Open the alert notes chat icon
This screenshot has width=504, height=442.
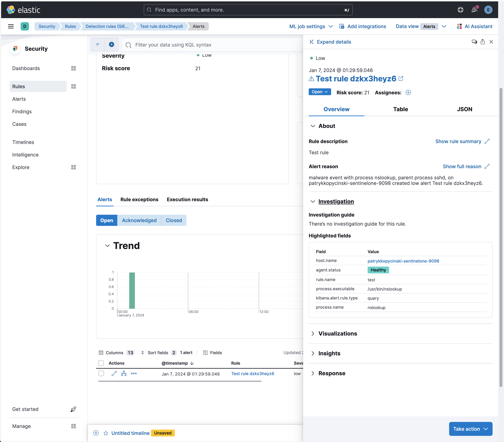click(474, 42)
